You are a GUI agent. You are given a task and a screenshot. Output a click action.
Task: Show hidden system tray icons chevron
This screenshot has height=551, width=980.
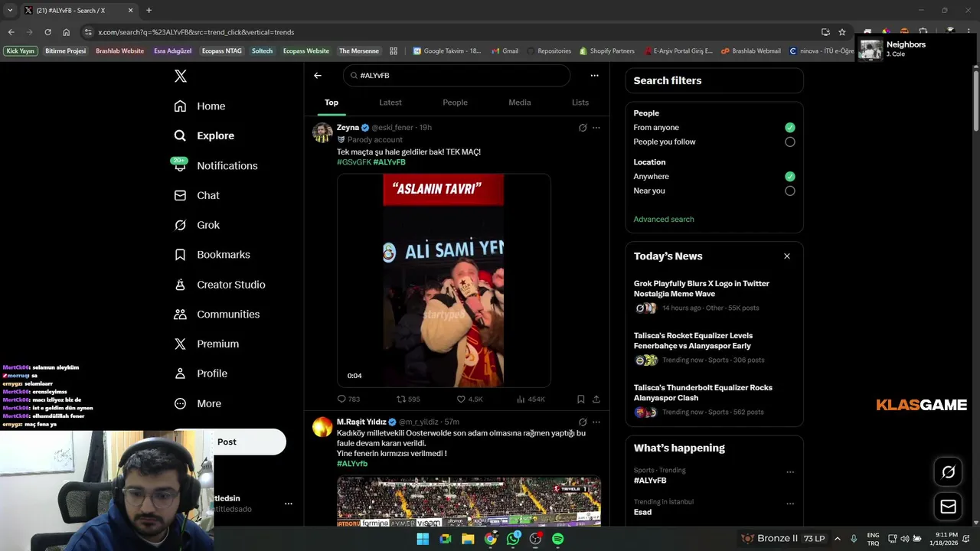pos(837,539)
